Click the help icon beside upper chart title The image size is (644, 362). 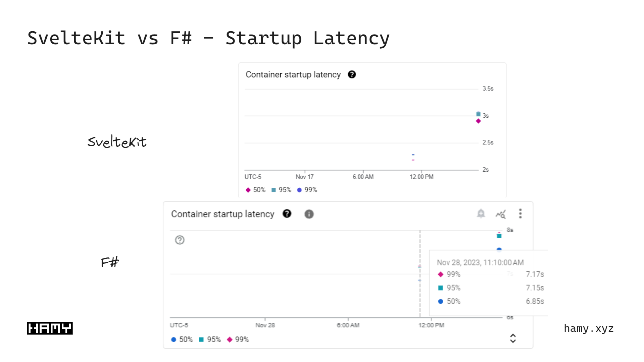(x=352, y=74)
